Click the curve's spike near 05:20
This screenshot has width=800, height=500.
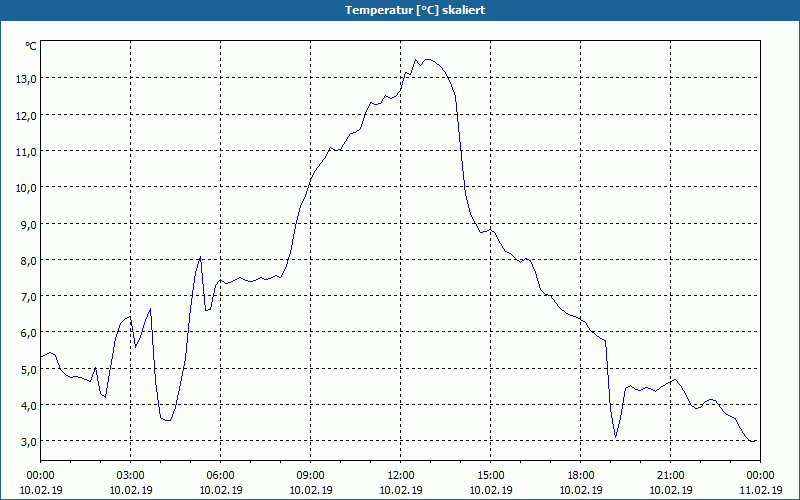click(200, 257)
